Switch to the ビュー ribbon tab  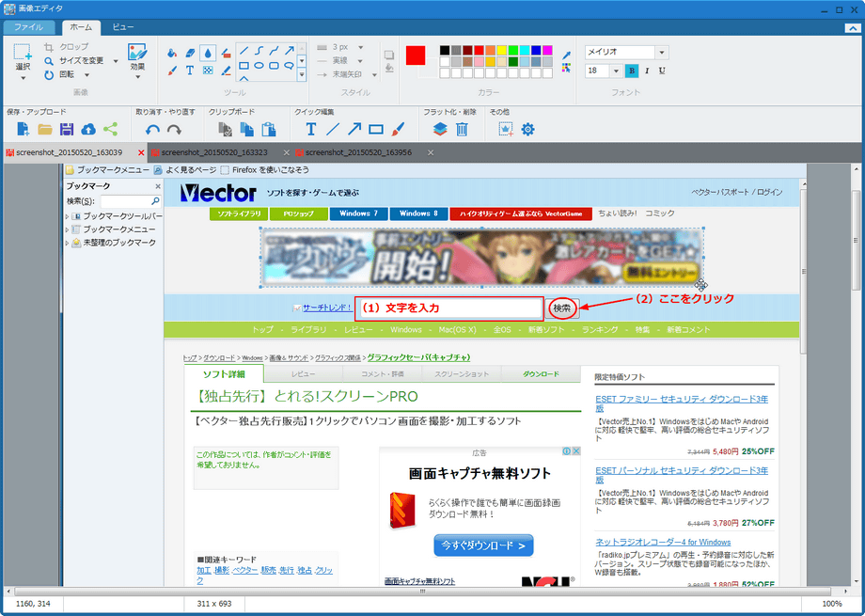pyautogui.click(x=122, y=27)
